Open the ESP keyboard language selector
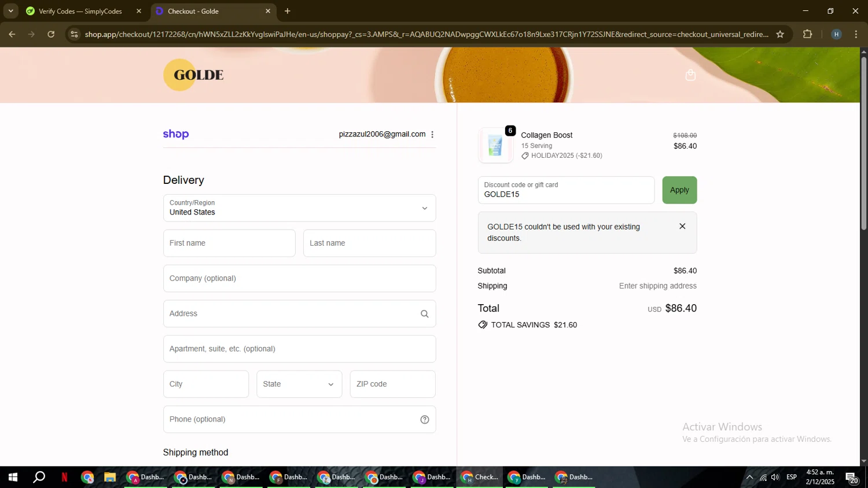The height and width of the screenshot is (488, 868). coord(792,478)
